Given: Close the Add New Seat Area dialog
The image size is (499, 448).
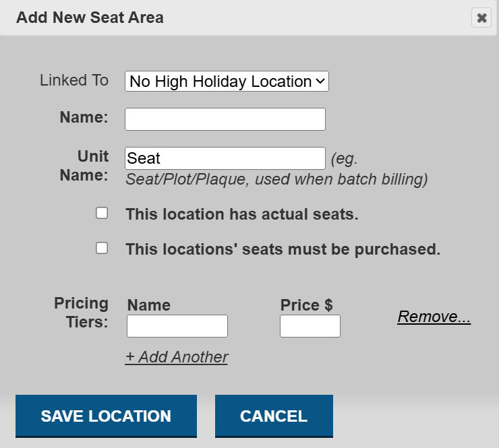Looking at the screenshot, I should click(481, 18).
